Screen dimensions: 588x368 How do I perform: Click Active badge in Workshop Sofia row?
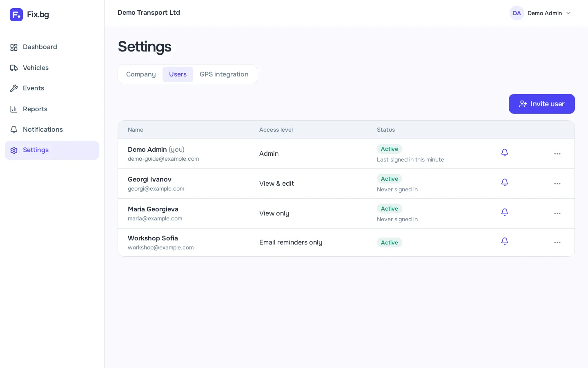tap(390, 243)
